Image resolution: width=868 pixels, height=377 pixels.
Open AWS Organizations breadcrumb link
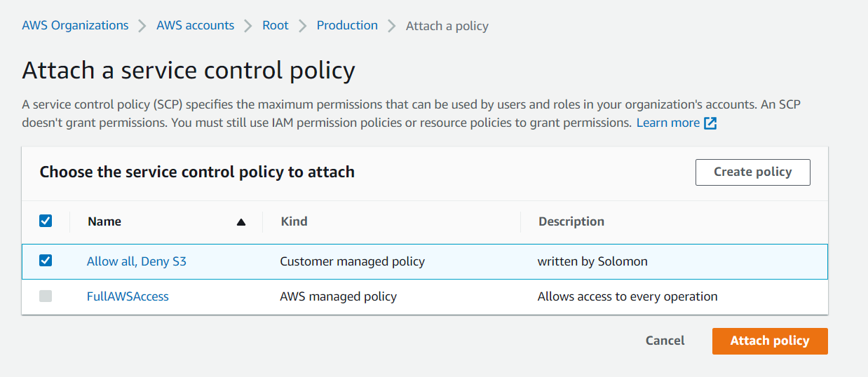tap(75, 25)
